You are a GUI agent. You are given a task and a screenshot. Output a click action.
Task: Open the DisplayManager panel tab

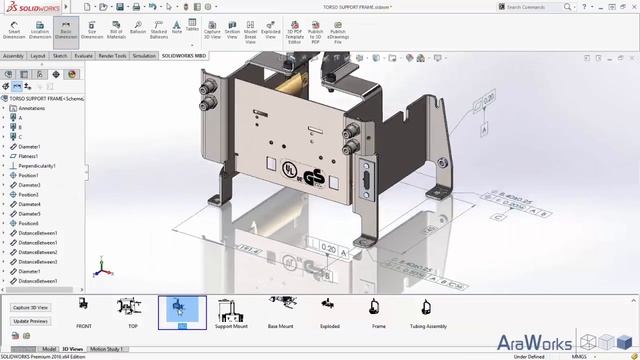point(72,74)
